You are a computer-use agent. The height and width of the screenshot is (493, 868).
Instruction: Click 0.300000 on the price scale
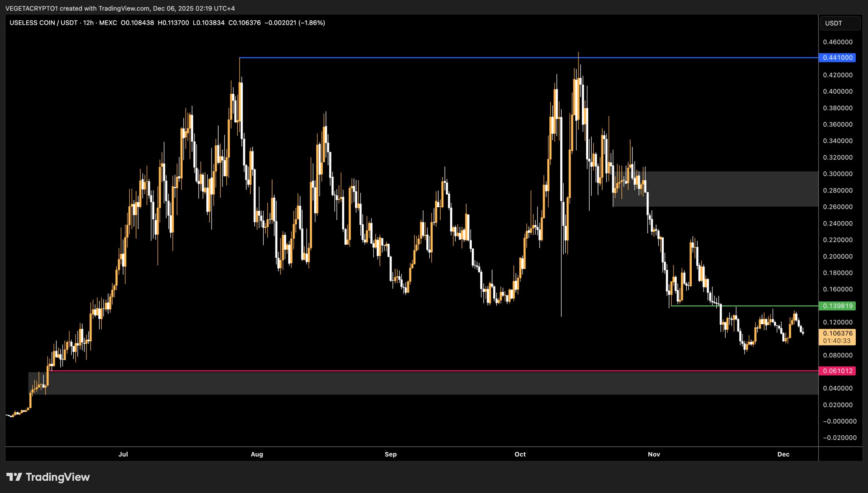pyautogui.click(x=837, y=174)
